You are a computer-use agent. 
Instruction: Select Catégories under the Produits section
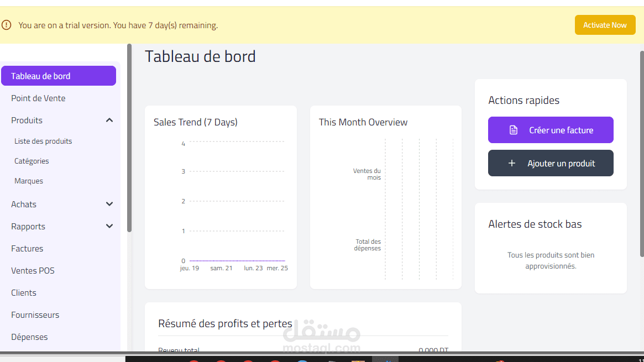click(x=32, y=161)
